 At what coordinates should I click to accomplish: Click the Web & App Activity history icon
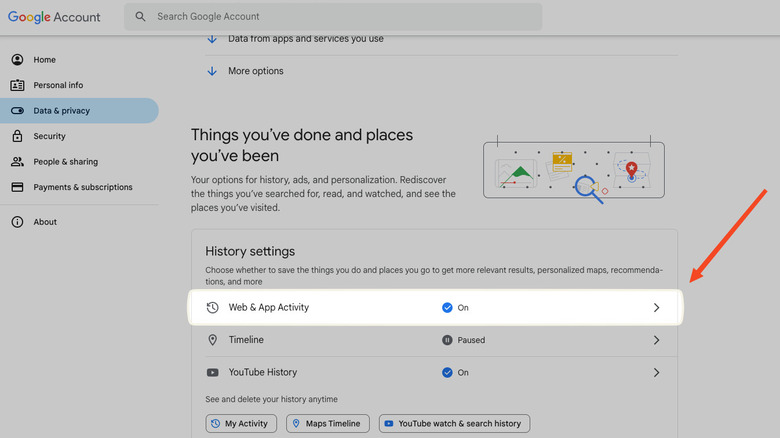pos(213,308)
